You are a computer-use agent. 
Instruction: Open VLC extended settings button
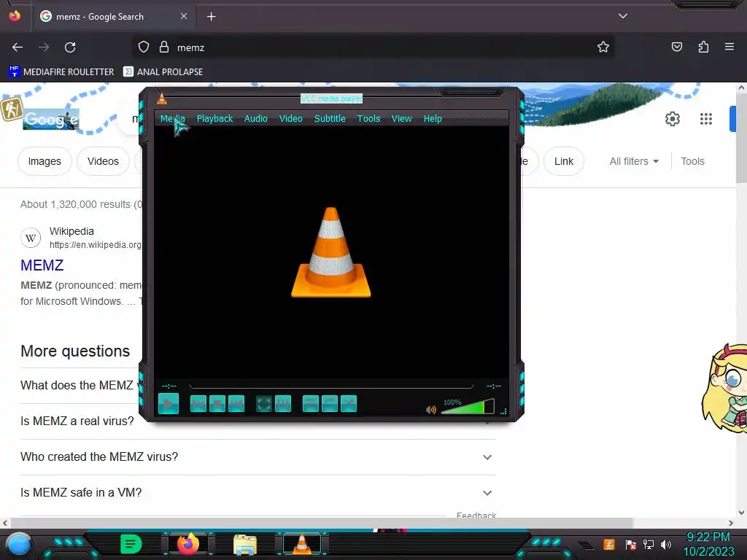(283, 404)
